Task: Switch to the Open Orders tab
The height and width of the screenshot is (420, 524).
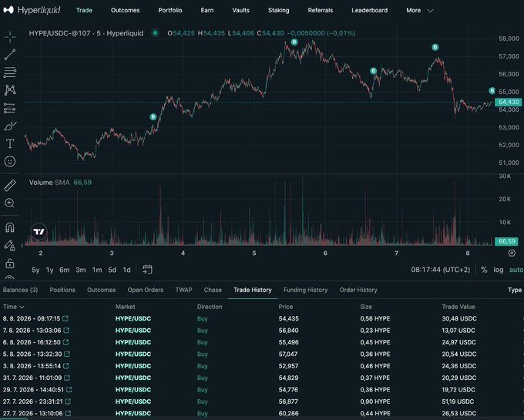Action: tap(146, 290)
